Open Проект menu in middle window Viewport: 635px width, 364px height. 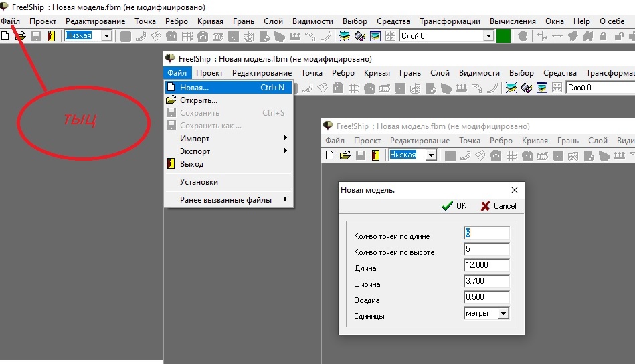209,73
